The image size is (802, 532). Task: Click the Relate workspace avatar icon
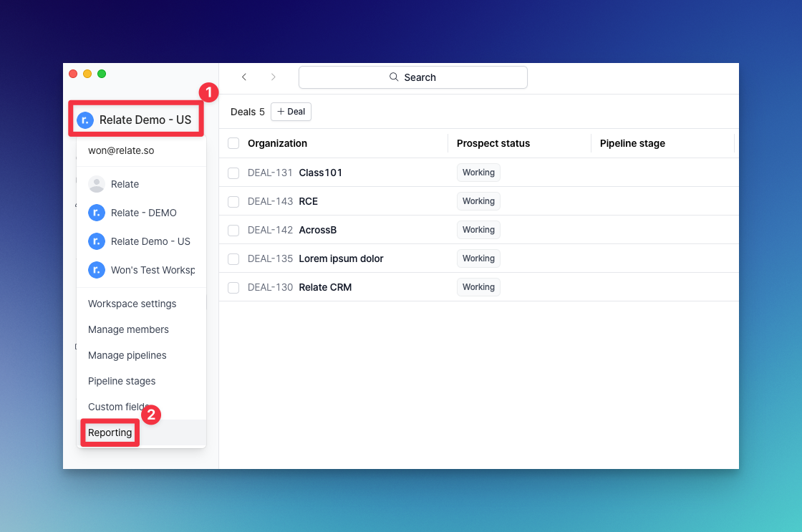click(96, 184)
